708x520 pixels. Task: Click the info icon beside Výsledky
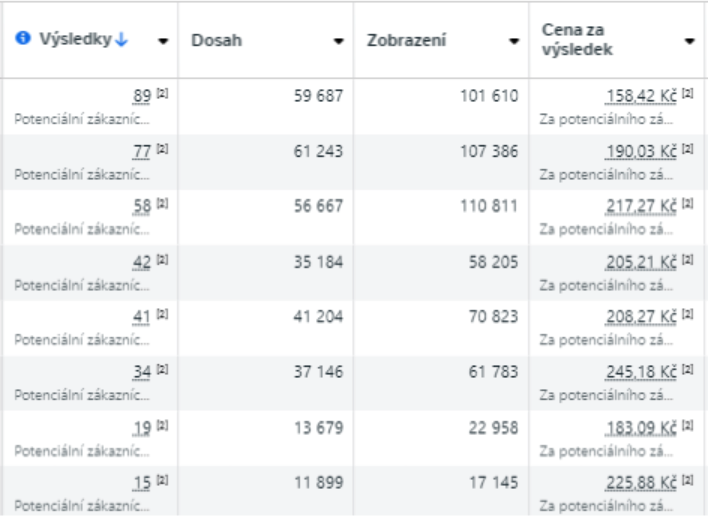click(x=23, y=38)
